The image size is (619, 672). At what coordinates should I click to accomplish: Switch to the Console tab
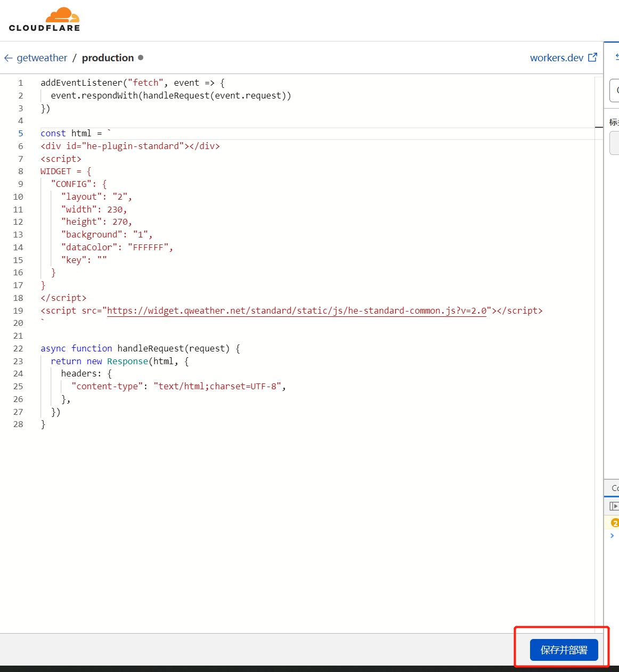[x=615, y=488]
